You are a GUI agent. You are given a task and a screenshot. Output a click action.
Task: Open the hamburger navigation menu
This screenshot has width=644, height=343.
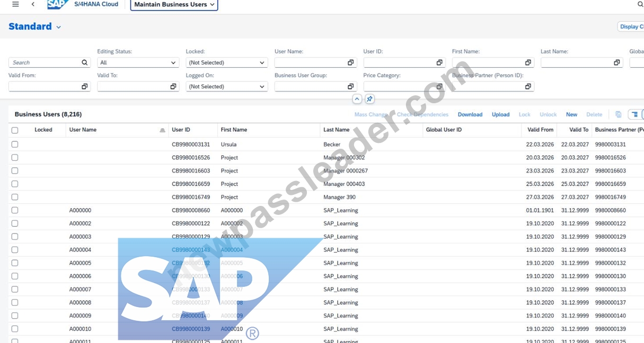[x=15, y=4]
